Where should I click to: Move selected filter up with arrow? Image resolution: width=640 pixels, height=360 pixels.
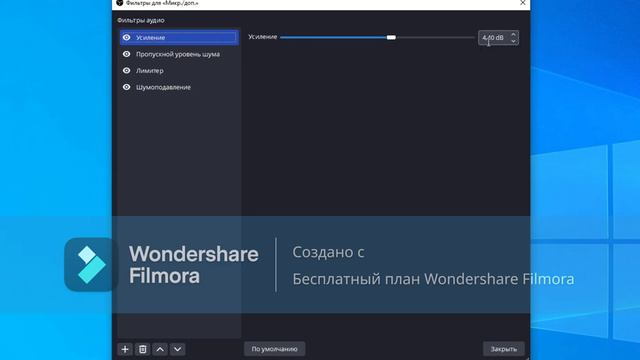(x=160, y=349)
